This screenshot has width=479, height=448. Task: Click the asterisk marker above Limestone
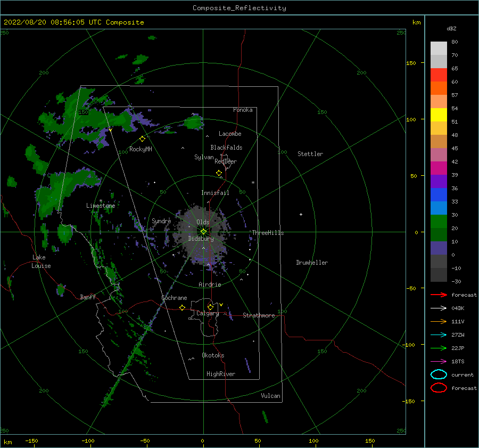coord(101,201)
